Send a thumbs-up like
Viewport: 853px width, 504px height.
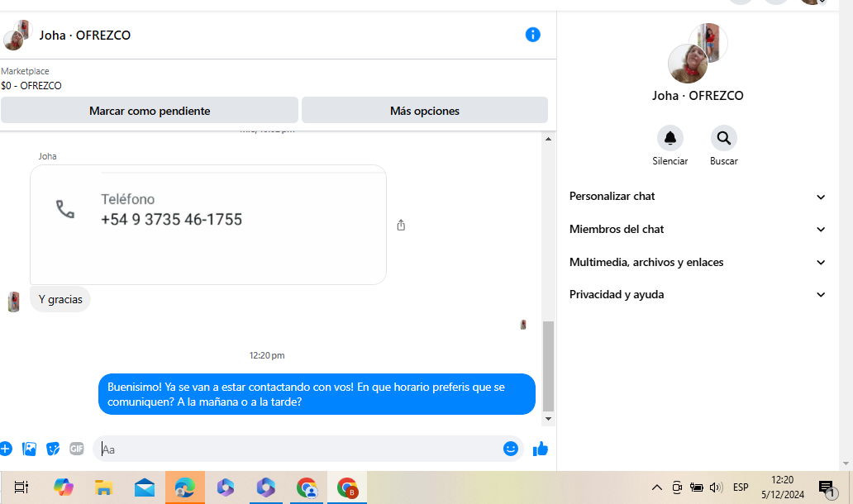point(541,449)
